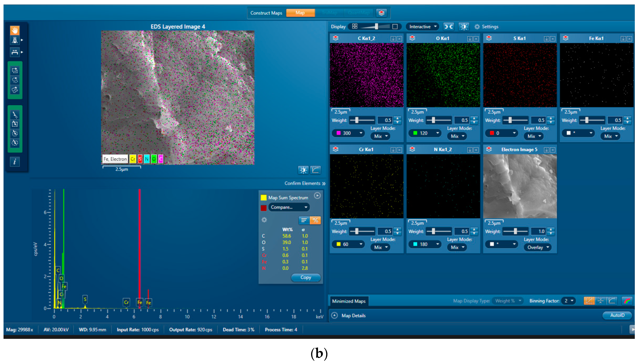Click the Copy button under the Wt% table
The height and width of the screenshot is (364, 639).
tap(306, 277)
